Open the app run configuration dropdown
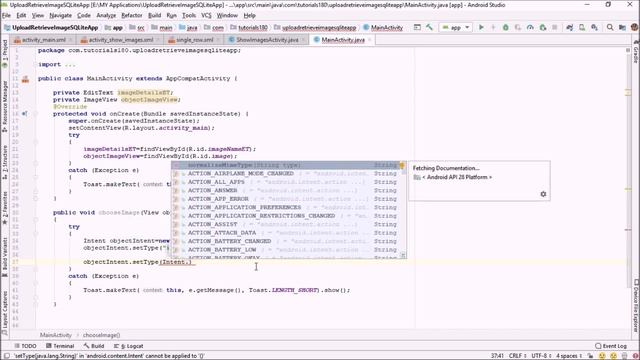Viewport: 640px width, 360px height. (456, 27)
